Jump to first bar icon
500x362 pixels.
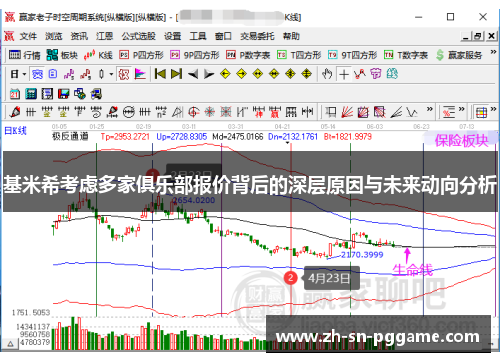point(160,74)
